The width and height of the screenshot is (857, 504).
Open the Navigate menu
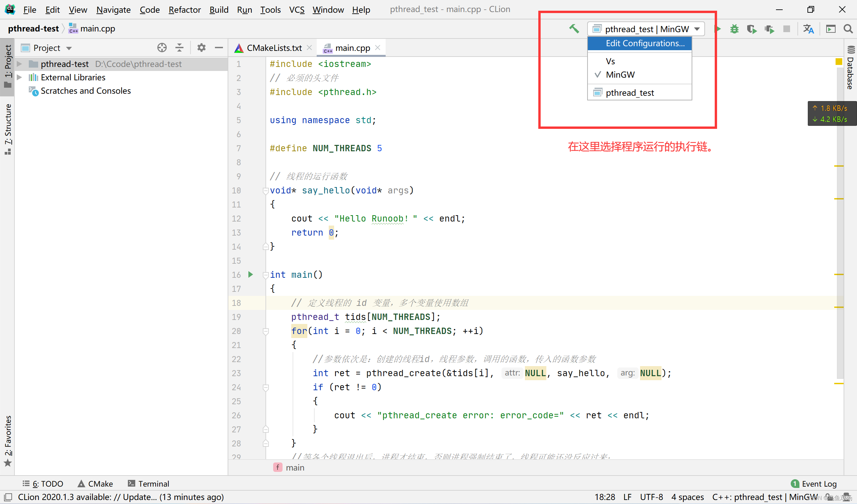[113, 9]
